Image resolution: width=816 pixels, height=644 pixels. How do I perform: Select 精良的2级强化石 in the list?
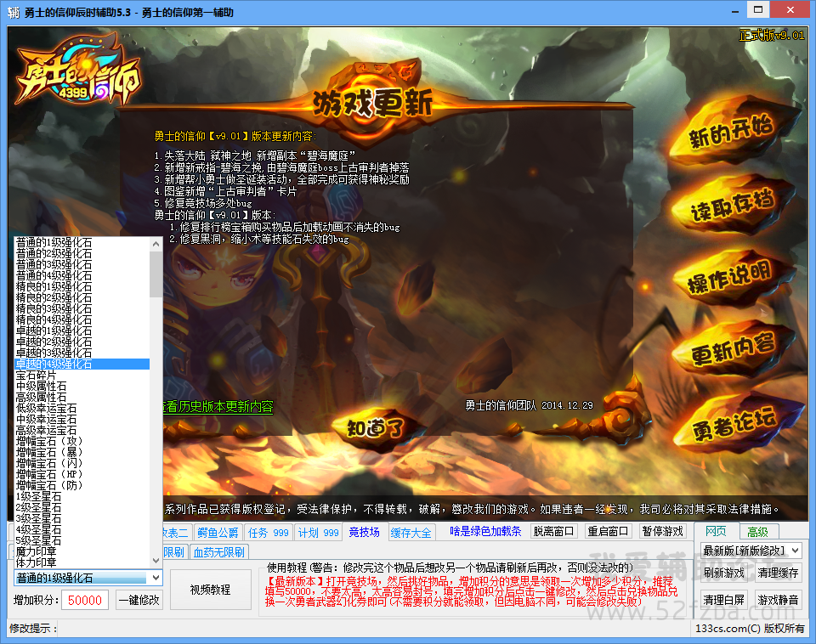[82, 297]
